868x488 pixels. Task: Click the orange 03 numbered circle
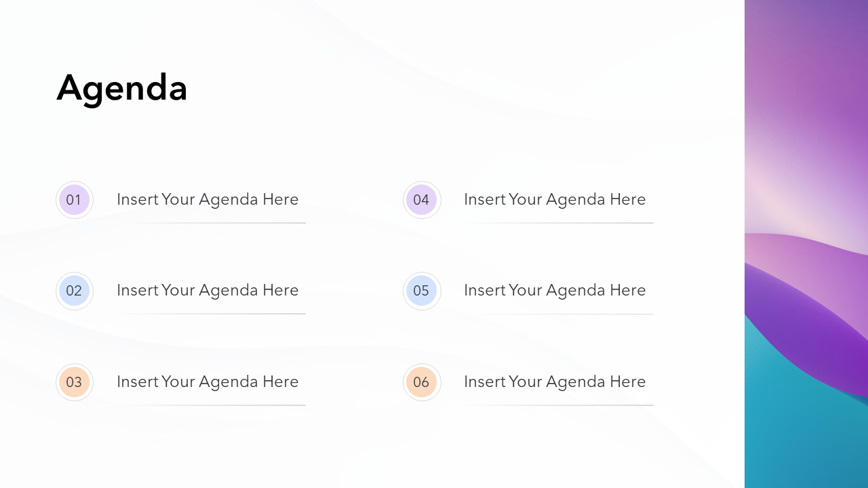coord(74,382)
